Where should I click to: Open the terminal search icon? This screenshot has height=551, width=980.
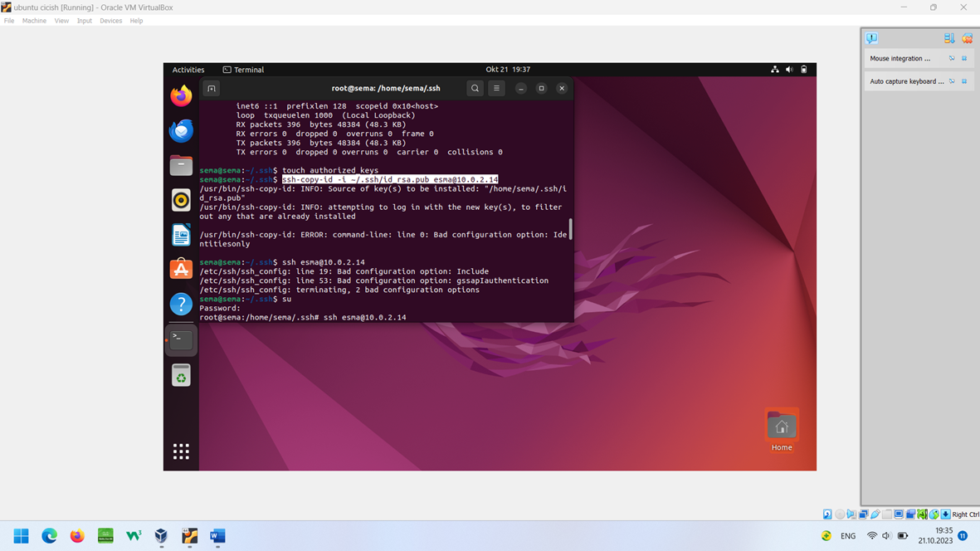pos(474,88)
